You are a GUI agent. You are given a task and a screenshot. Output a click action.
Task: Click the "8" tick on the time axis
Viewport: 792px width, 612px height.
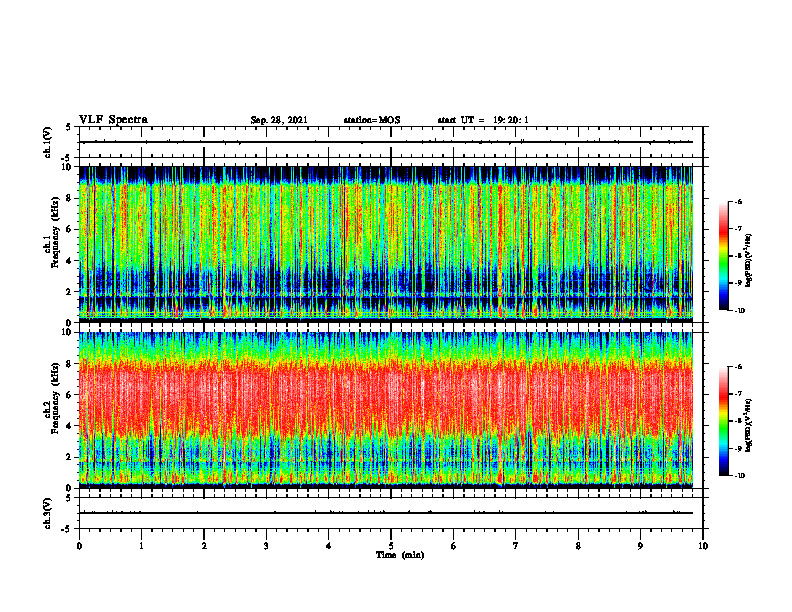[578, 546]
